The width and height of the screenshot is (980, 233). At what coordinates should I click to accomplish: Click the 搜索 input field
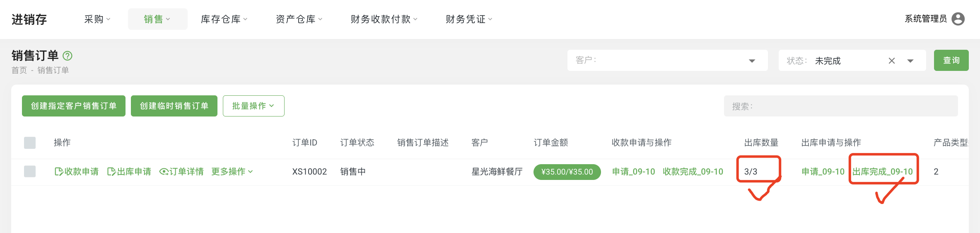(841, 106)
